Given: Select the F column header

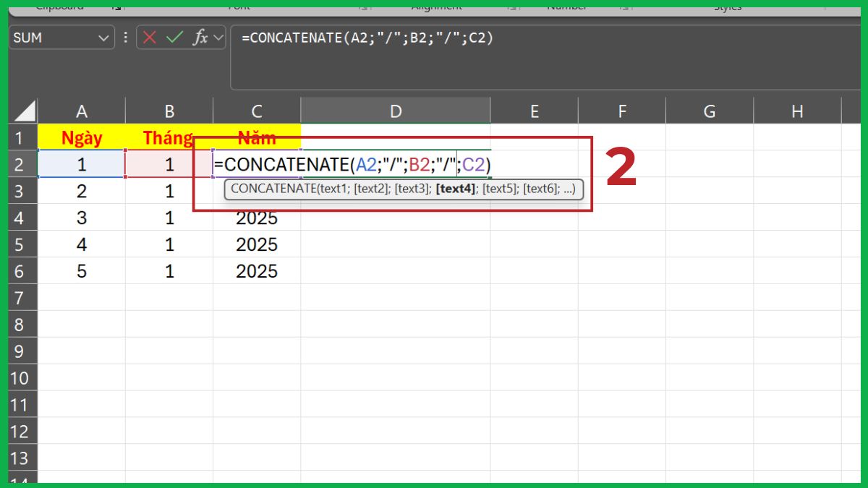Looking at the screenshot, I should (x=622, y=111).
